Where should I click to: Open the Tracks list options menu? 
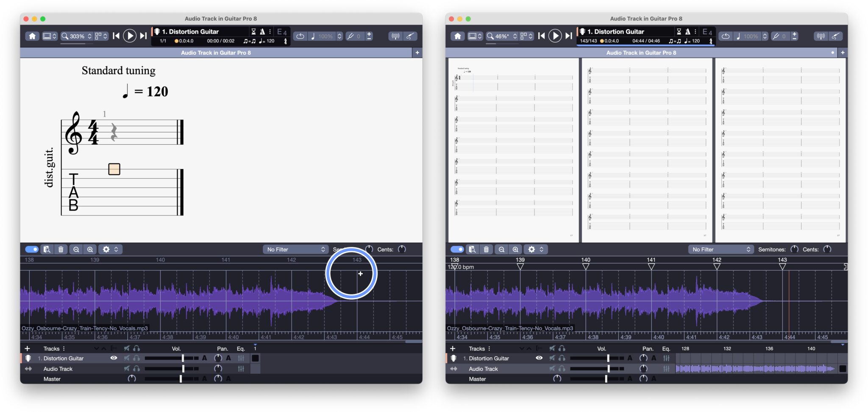pos(64,348)
